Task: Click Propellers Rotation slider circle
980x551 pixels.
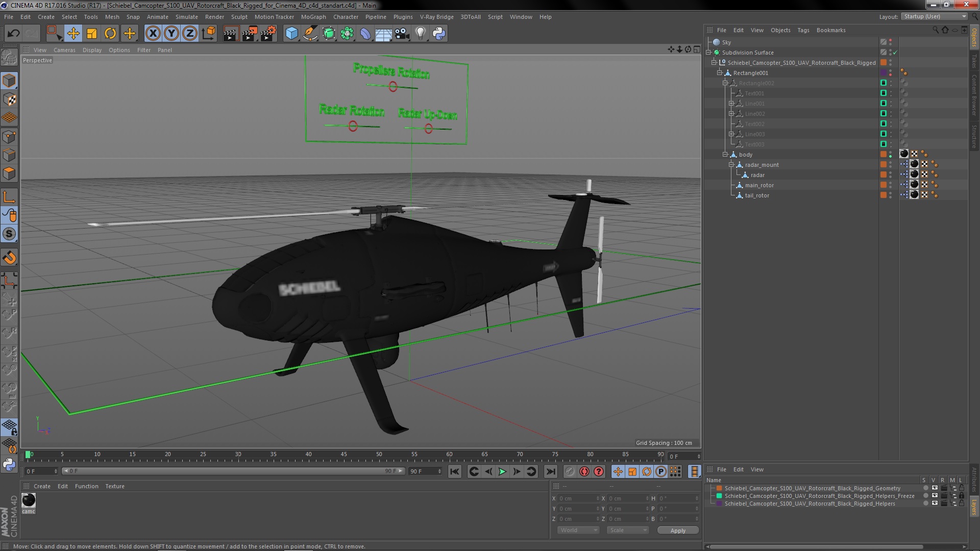Action: tap(393, 86)
